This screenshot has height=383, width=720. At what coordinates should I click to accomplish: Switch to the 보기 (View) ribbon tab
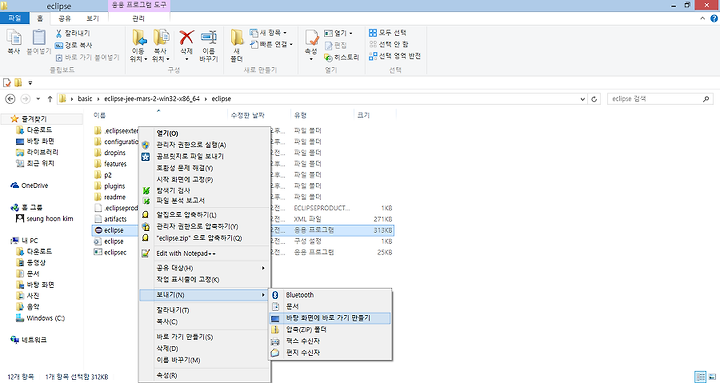pos(93,18)
